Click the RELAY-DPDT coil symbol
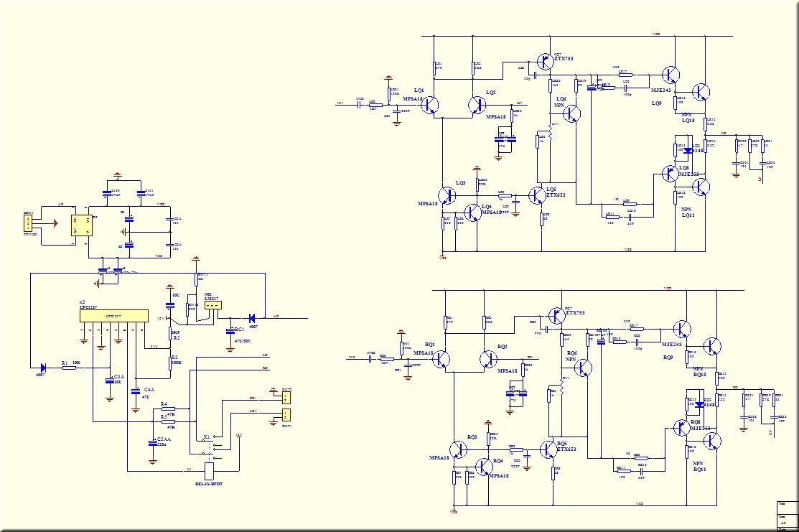799x532 pixels. [x=210, y=470]
